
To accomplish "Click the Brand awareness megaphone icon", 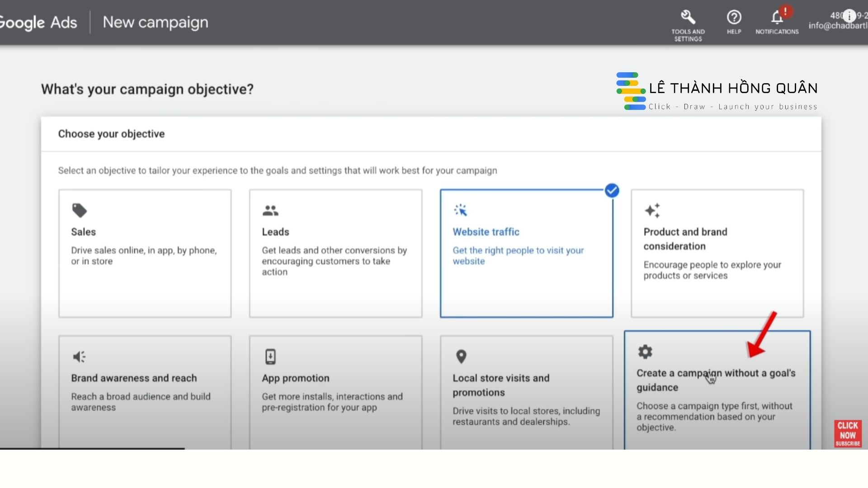I will tap(79, 357).
